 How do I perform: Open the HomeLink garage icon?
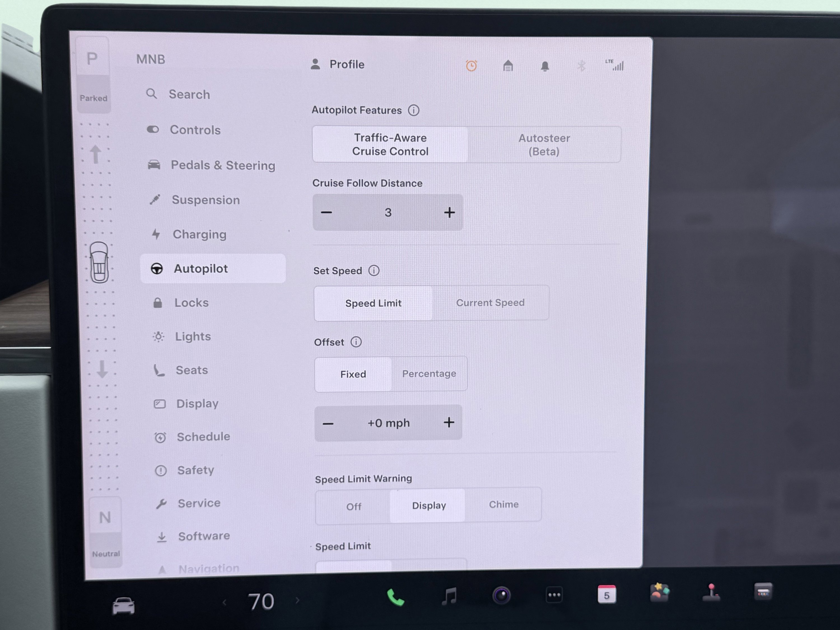pos(508,65)
